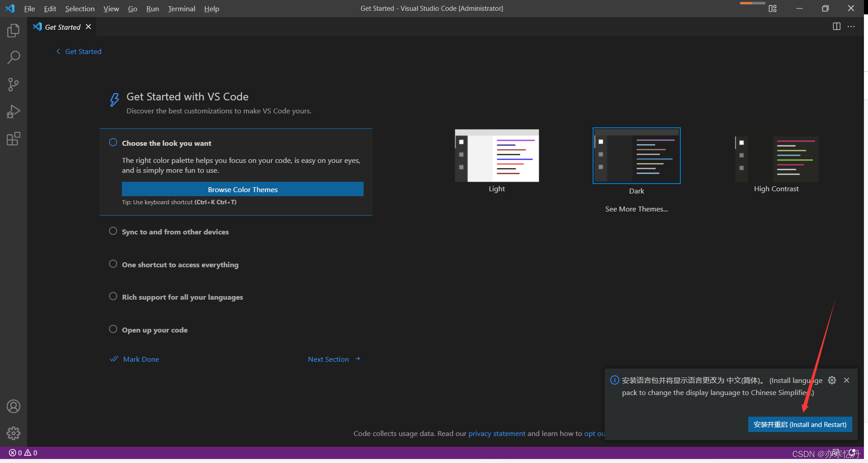Screen dimensions: 868x463
Task: Click the VS Code logo in title bar
Action: (10, 9)
